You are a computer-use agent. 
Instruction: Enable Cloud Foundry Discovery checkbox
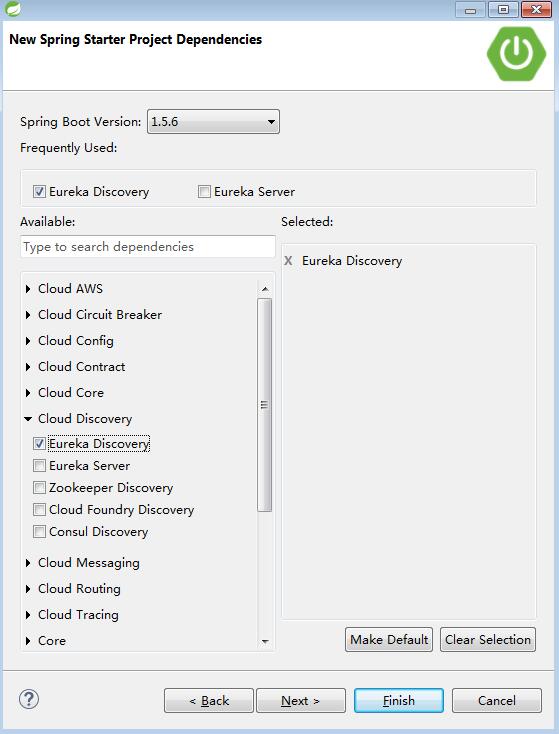click(x=39, y=509)
